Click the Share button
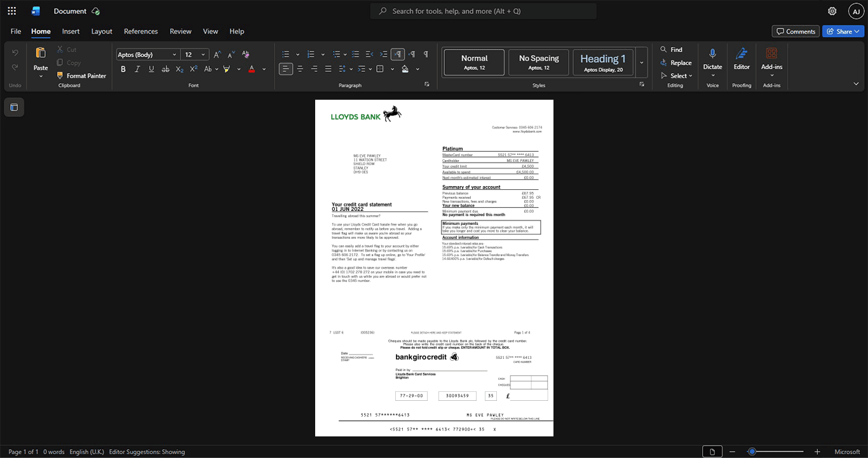 pyautogui.click(x=843, y=31)
